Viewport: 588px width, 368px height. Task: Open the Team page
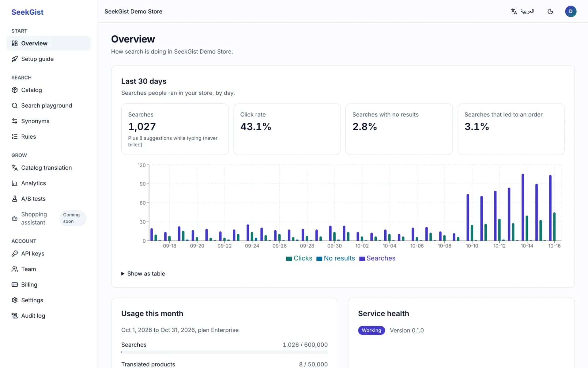click(x=49, y=269)
